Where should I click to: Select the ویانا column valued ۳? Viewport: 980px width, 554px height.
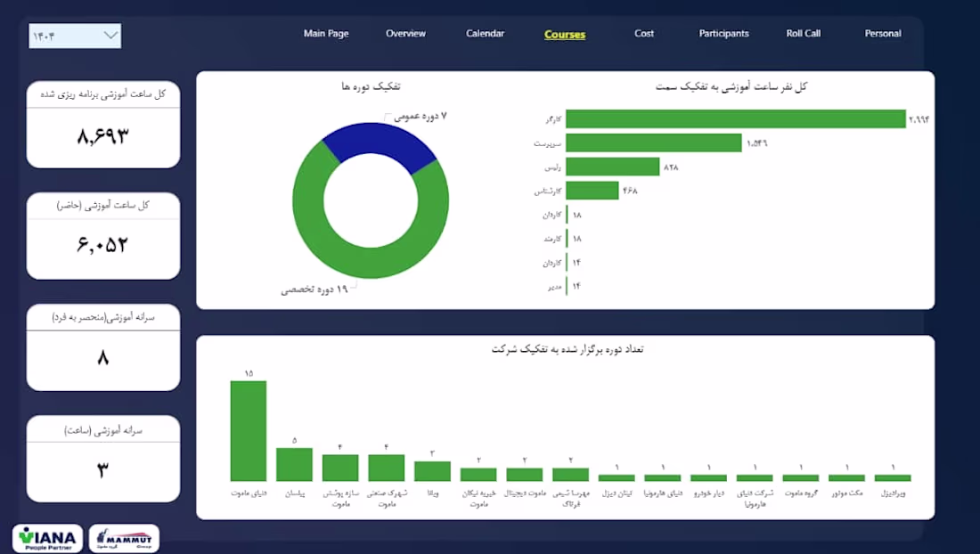coord(432,471)
